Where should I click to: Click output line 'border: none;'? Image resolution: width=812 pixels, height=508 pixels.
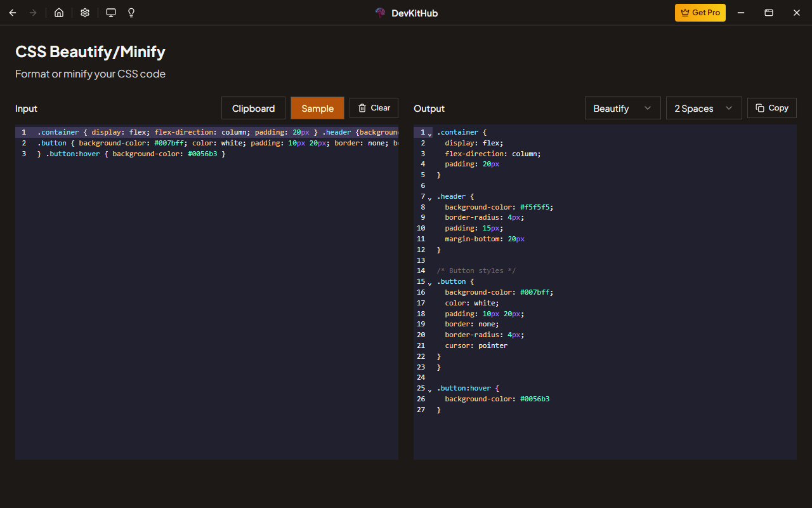[472, 324]
